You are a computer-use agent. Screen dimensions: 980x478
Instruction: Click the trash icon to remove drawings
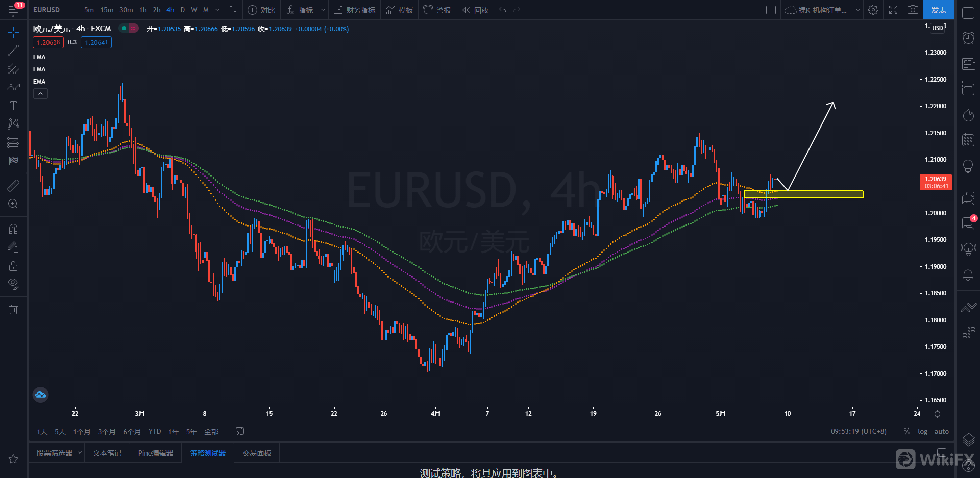pyautogui.click(x=13, y=309)
